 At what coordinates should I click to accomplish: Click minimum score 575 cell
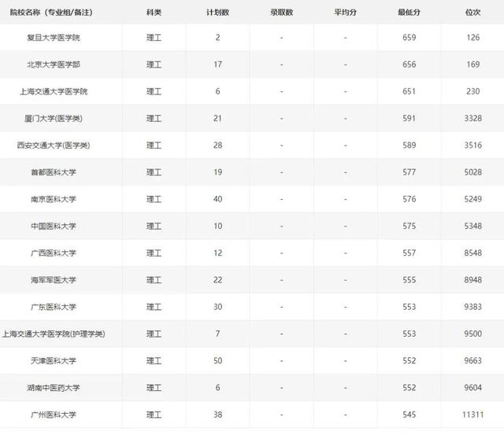(409, 227)
